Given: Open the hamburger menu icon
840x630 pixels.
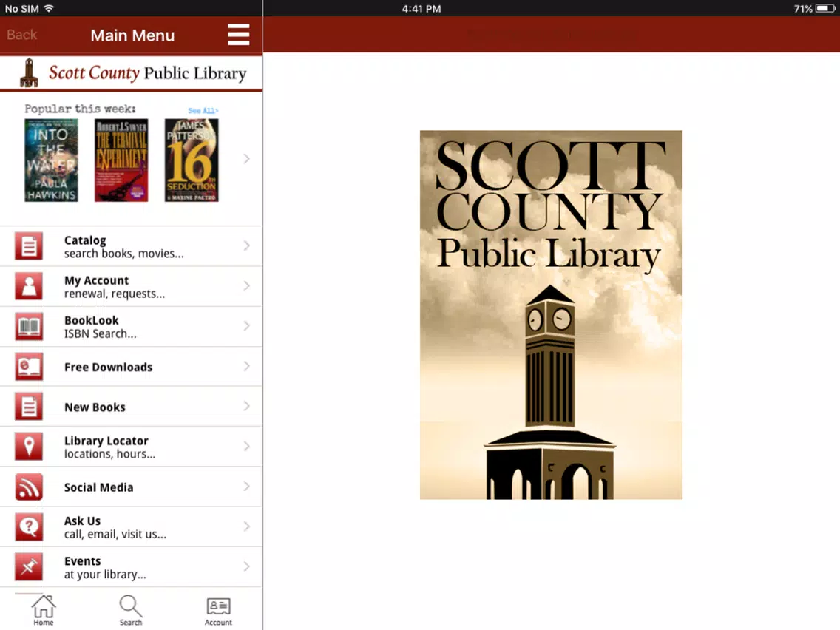Looking at the screenshot, I should click(238, 35).
